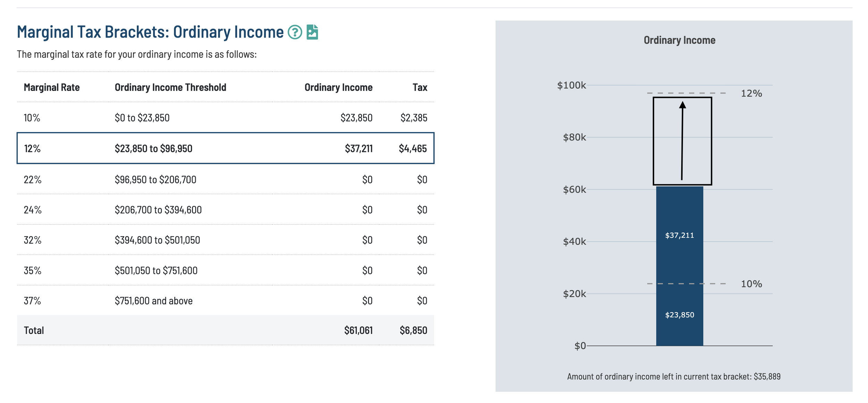Select the 12% marginal rate row
This screenshot has height=403, width=868.
(x=225, y=148)
